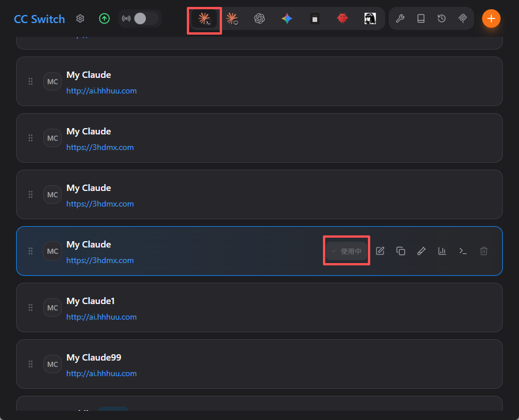519x420 pixels.
Task: Select the white square app tab
Action: pos(315,18)
